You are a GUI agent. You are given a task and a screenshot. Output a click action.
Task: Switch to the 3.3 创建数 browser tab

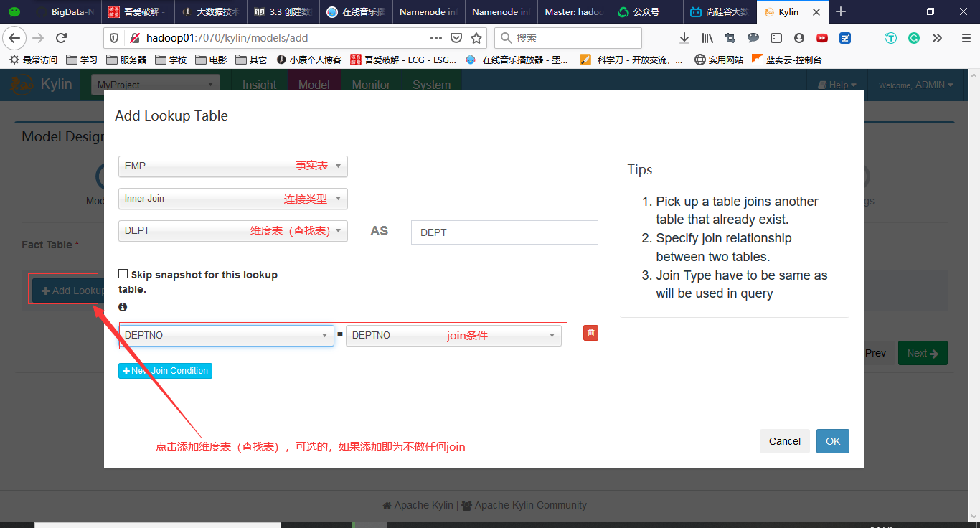(283, 11)
